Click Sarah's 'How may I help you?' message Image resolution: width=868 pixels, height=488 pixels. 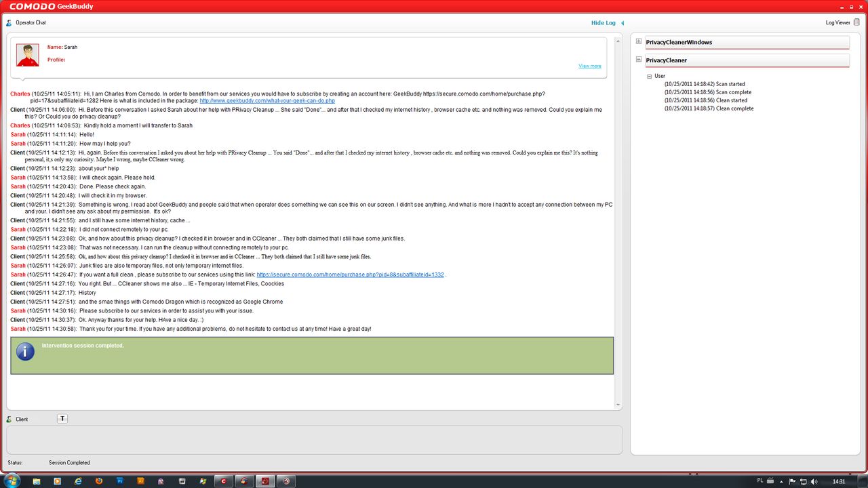pos(105,144)
